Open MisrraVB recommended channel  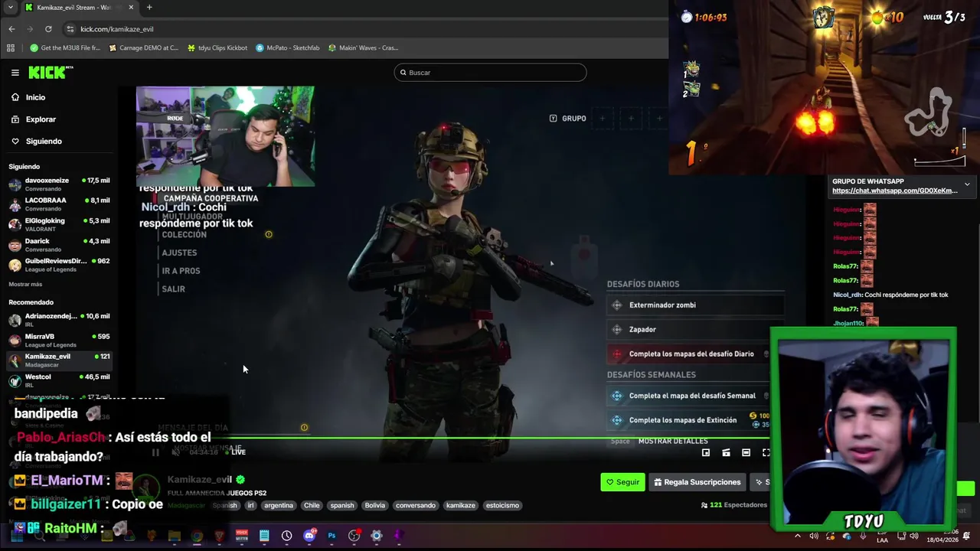pos(60,340)
